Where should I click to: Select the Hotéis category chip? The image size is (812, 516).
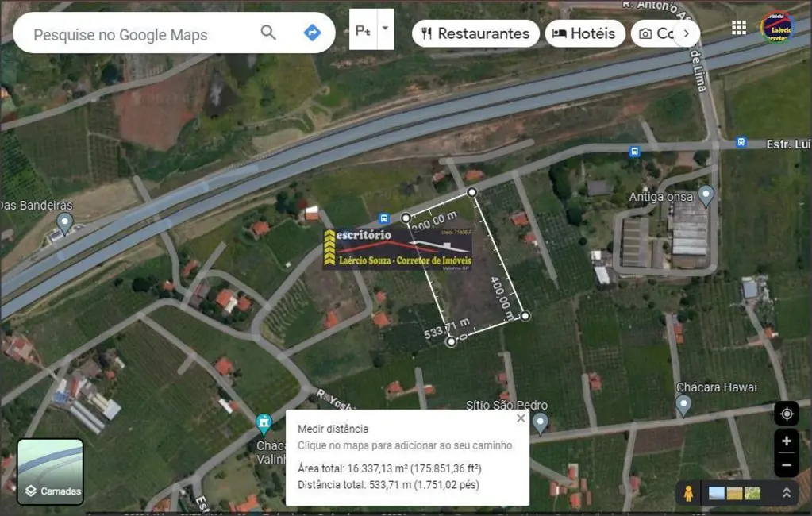[x=584, y=33]
